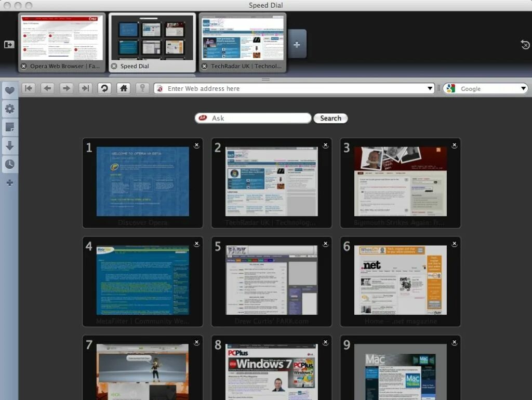Click the tab bar resize handle grip

tap(265, 79)
